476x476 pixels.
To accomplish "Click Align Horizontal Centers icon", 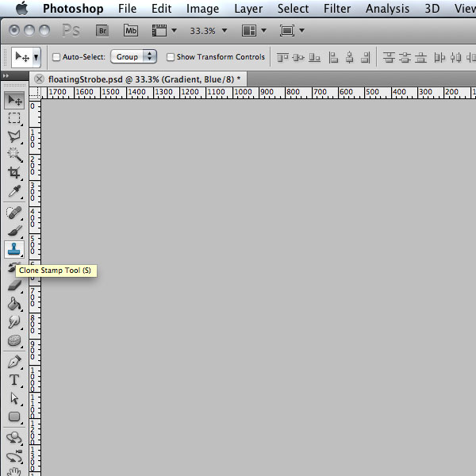I will click(x=349, y=57).
